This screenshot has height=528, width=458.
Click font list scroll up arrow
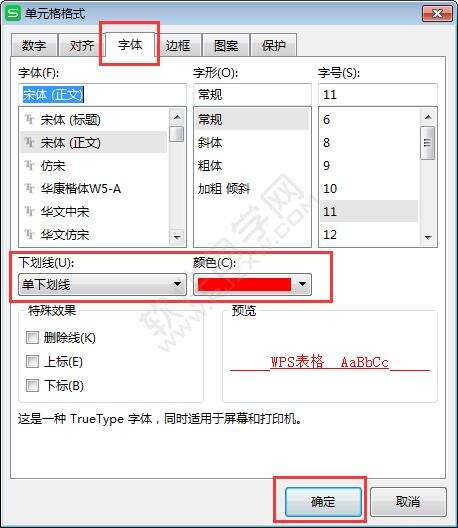tap(177, 117)
